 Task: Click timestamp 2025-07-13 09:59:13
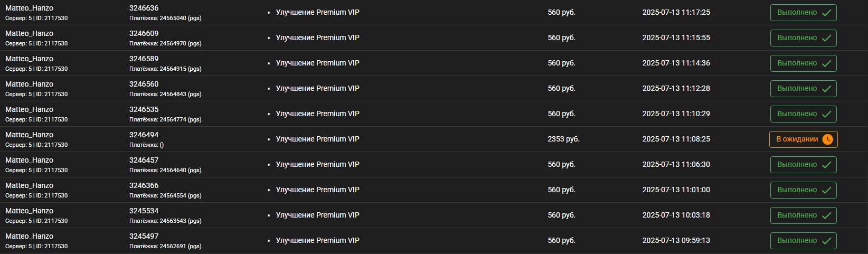(676, 240)
